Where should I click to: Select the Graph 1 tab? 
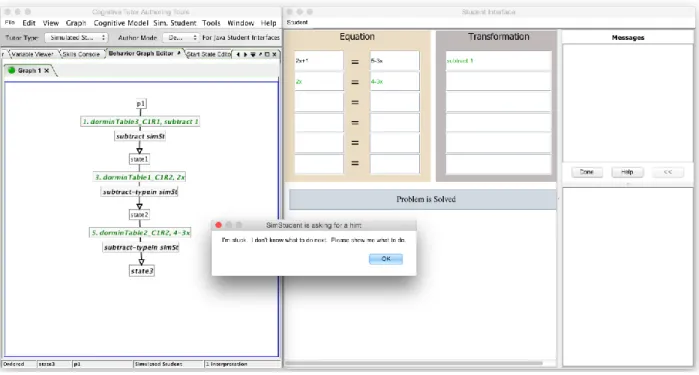tap(29, 70)
